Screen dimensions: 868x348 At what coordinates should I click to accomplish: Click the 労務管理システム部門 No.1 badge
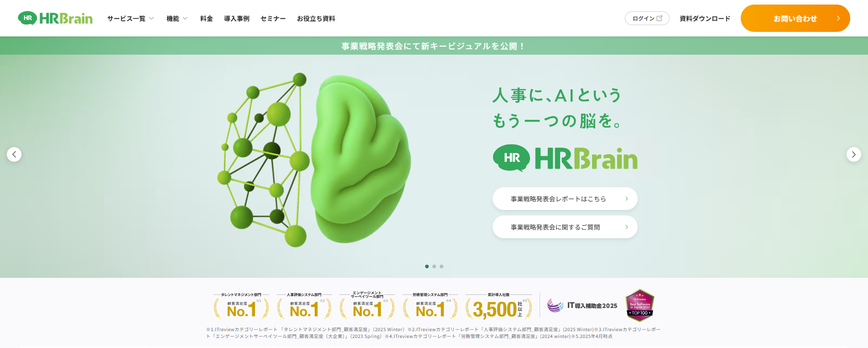click(430, 306)
